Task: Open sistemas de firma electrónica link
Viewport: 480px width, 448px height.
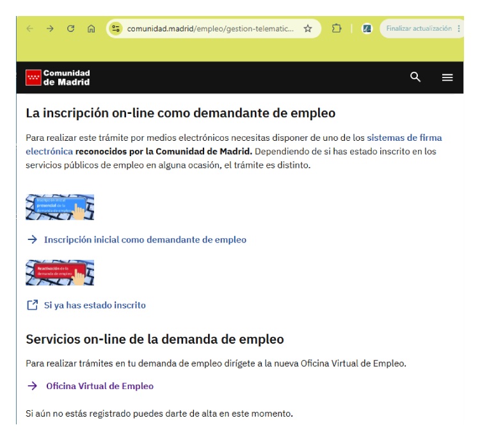Action: pos(404,138)
